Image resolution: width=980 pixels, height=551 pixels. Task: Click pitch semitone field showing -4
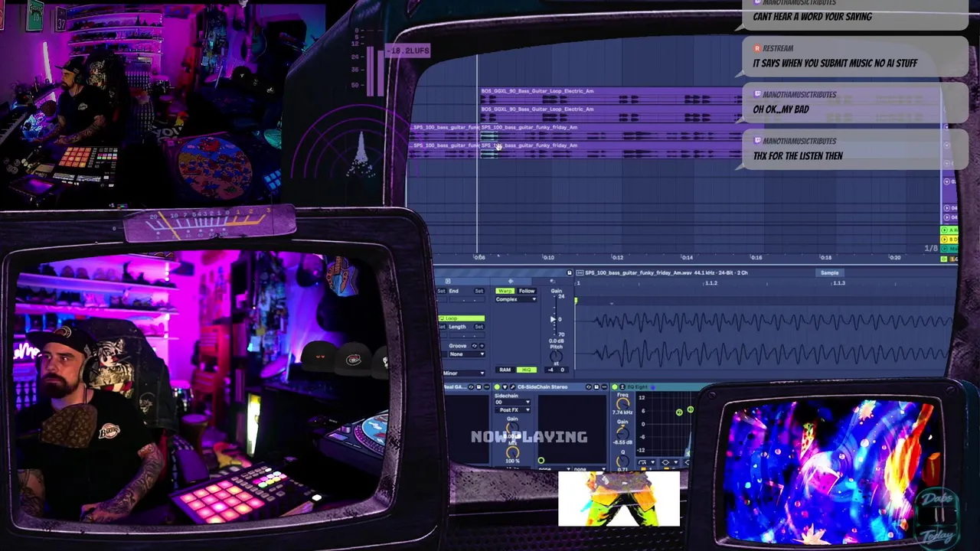551,370
